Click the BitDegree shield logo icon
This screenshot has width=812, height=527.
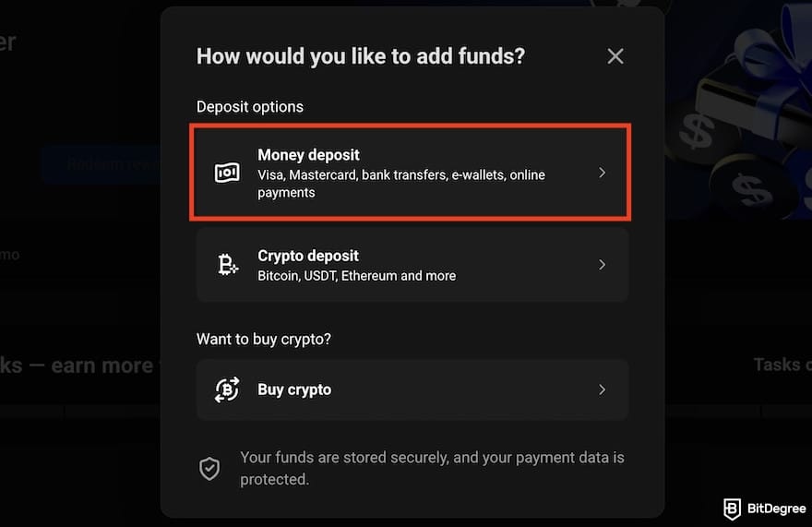(x=733, y=508)
